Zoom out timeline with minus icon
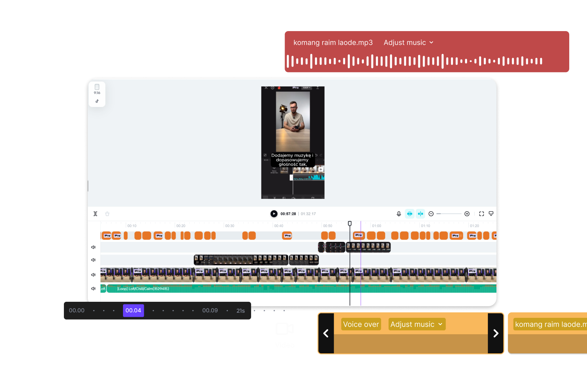Screen dimensions: 587x392 pyautogui.click(x=431, y=214)
